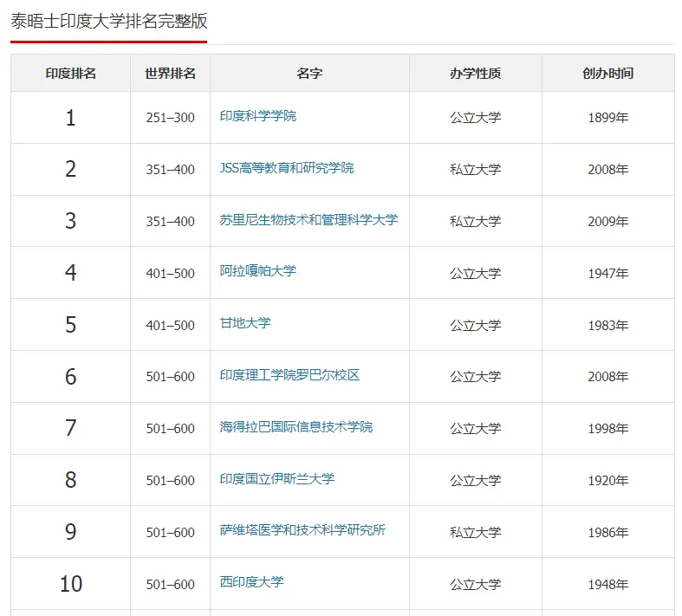Viewport: 682px width, 616px height.
Task: Click India rank number 1
Action: click(x=70, y=118)
